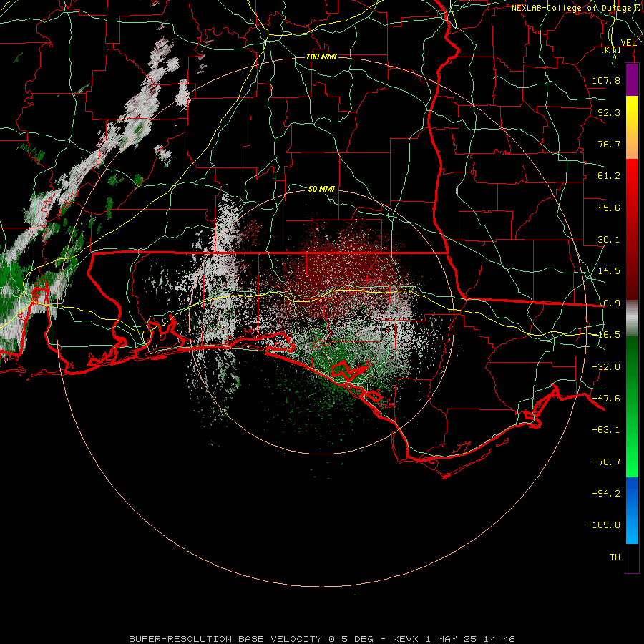Click the 45.6 velocity legend value

(x=609, y=208)
